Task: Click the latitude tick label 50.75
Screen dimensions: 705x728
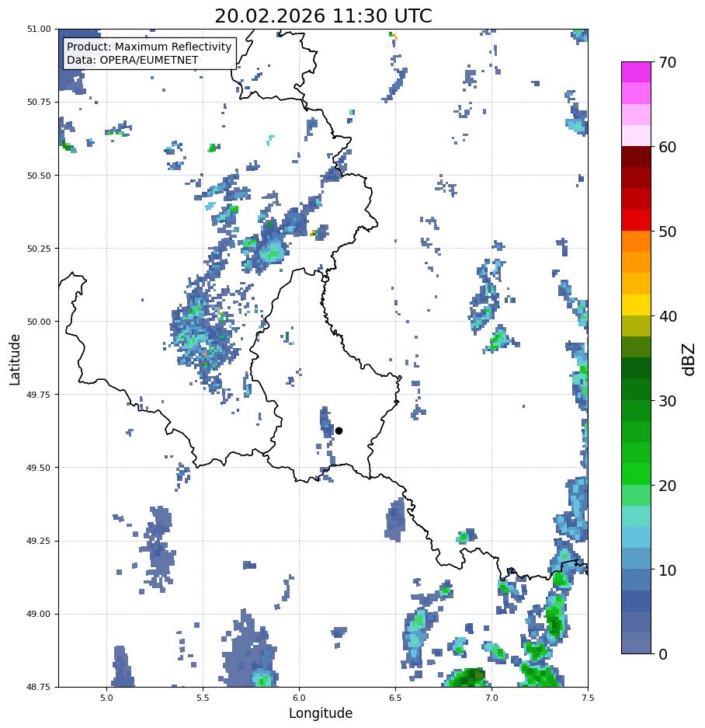Action: pos(39,102)
